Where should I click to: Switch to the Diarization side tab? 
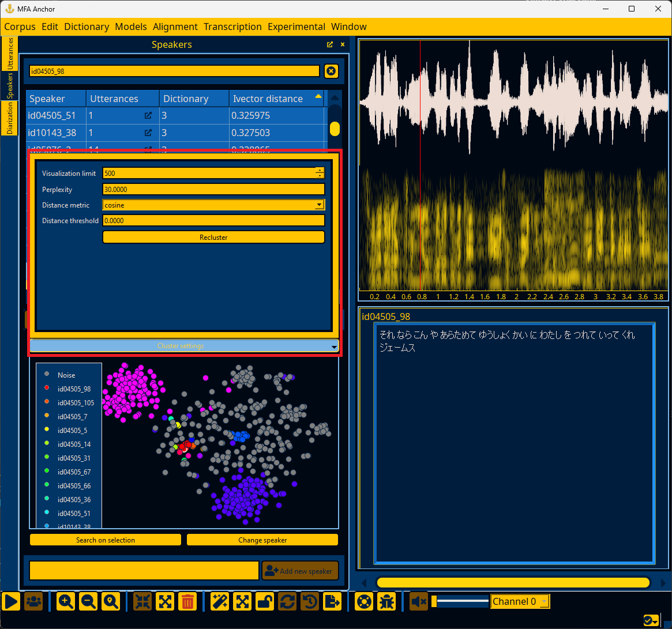point(9,118)
